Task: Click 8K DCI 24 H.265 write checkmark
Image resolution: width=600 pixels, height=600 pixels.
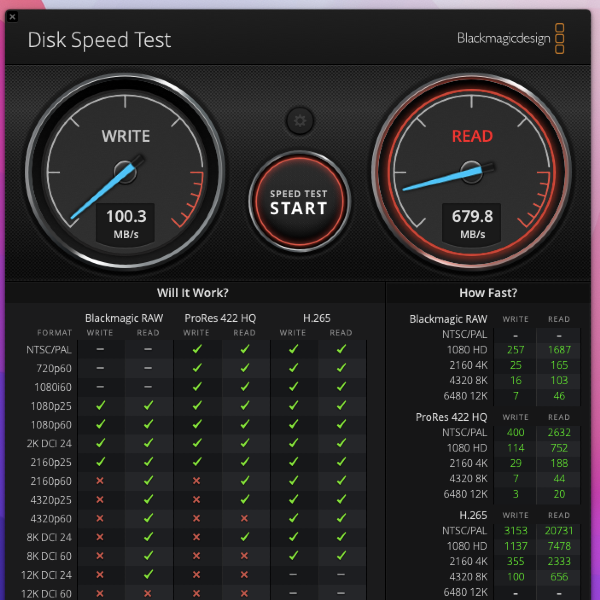Action: click(293, 537)
